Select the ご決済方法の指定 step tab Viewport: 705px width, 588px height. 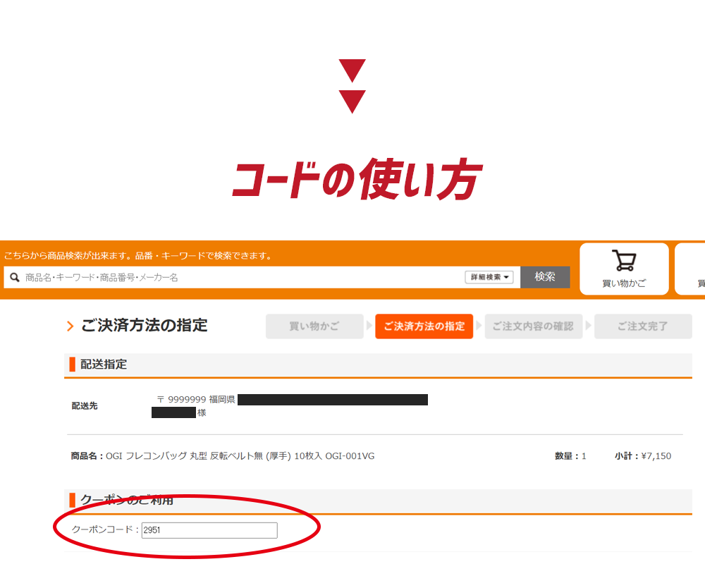click(x=424, y=326)
